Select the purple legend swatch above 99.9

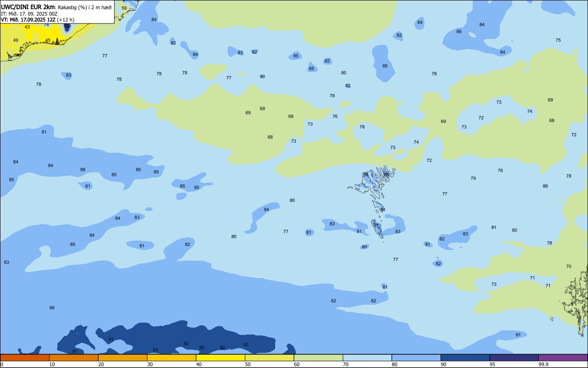[x=563, y=357]
